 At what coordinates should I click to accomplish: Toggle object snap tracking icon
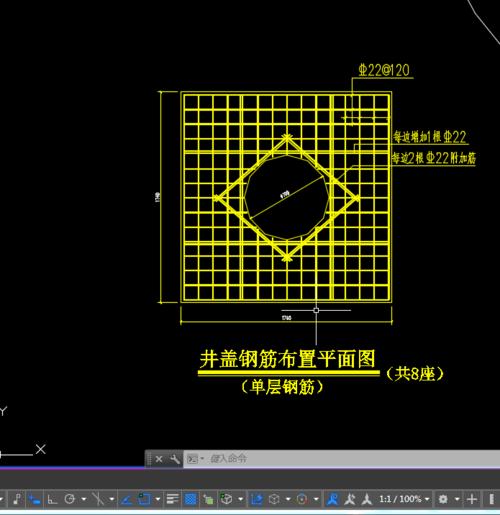point(126,499)
